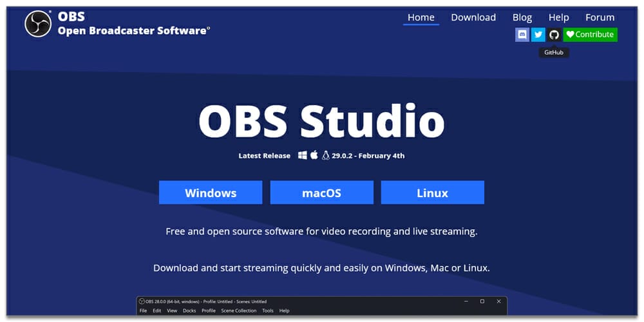The height and width of the screenshot is (322, 644).
Task: Open the Edit menu in OBS window
Action: pos(157,311)
